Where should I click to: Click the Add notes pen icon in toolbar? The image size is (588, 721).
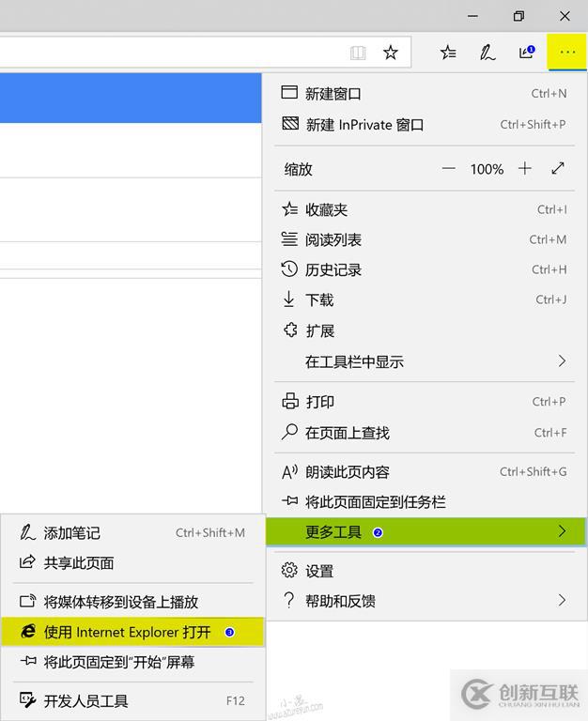pyautogui.click(x=487, y=53)
